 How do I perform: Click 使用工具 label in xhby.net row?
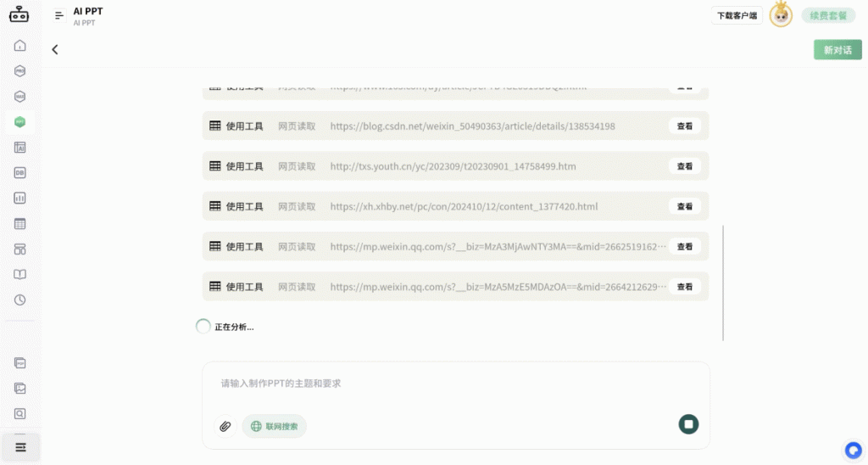244,206
